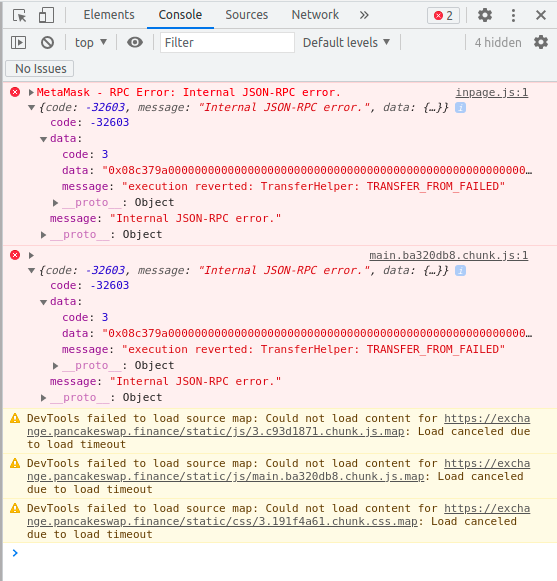Viewport: 557px width, 581px height.
Task: Expand the outer __proto__ of second error
Action: coord(43,398)
